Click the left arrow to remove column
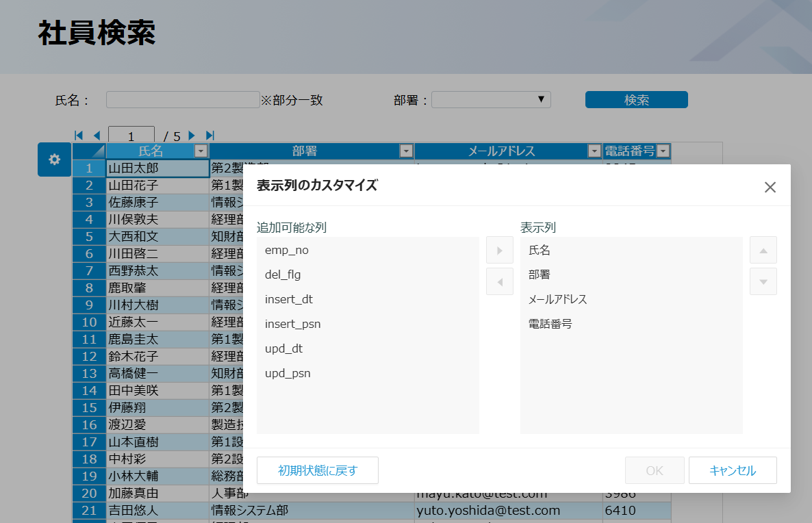 (500, 281)
